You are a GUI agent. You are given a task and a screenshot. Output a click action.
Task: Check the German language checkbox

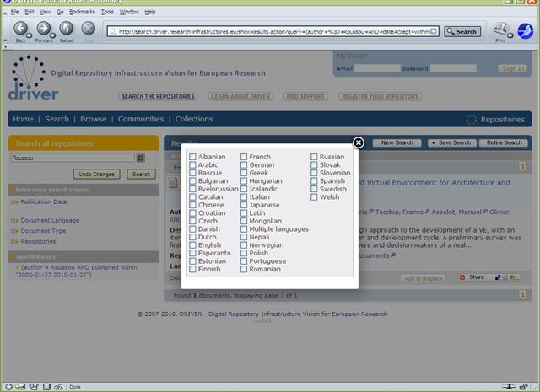point(244,165)
